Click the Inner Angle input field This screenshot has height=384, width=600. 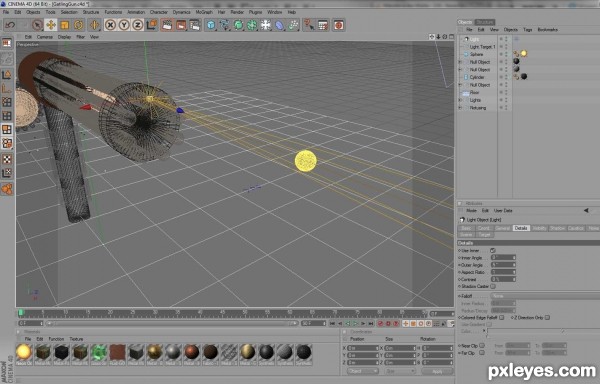point(503,257)
